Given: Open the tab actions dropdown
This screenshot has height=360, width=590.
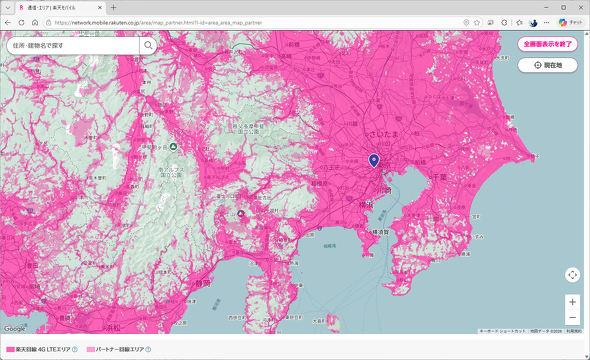Looking at the screenshot, I should pyautogui.click(x=8, y=8).
